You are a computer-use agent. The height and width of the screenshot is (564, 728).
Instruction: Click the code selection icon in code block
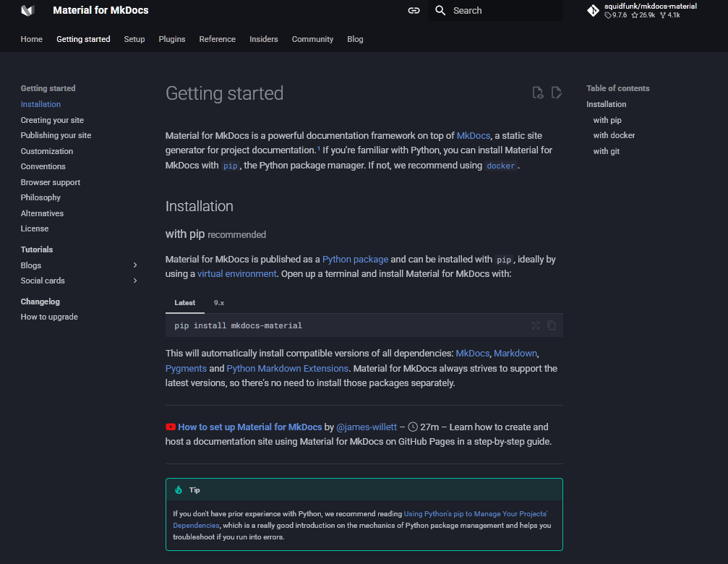535,325
